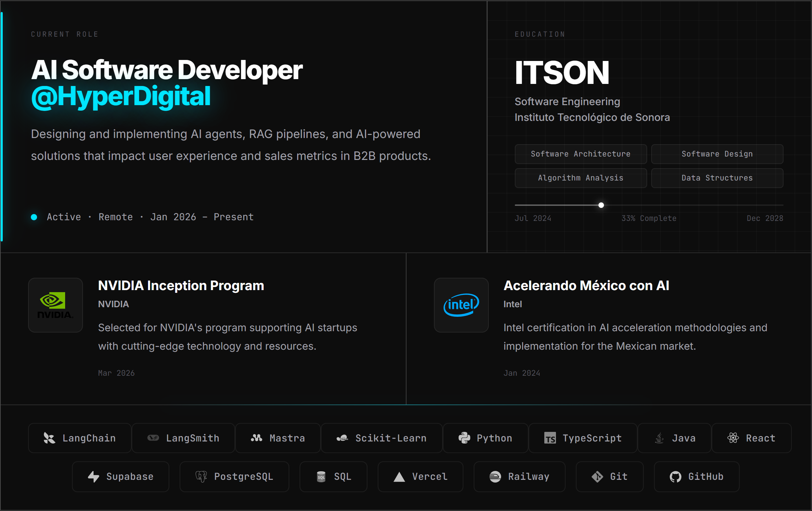Click the Git diamond icon
812x511 pixels.
[597, 477]
